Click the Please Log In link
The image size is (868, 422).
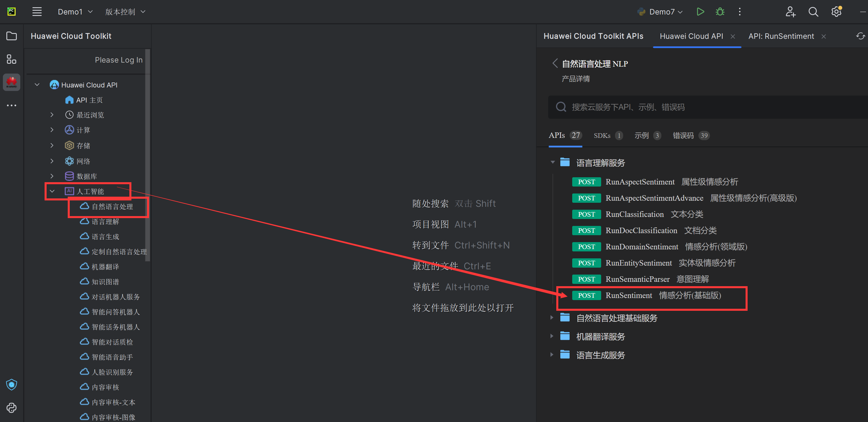(119, 60)
